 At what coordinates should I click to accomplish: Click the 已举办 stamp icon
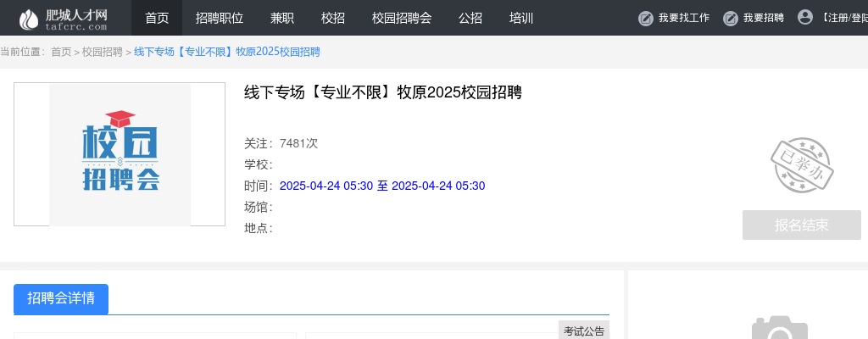click(801, 165)
